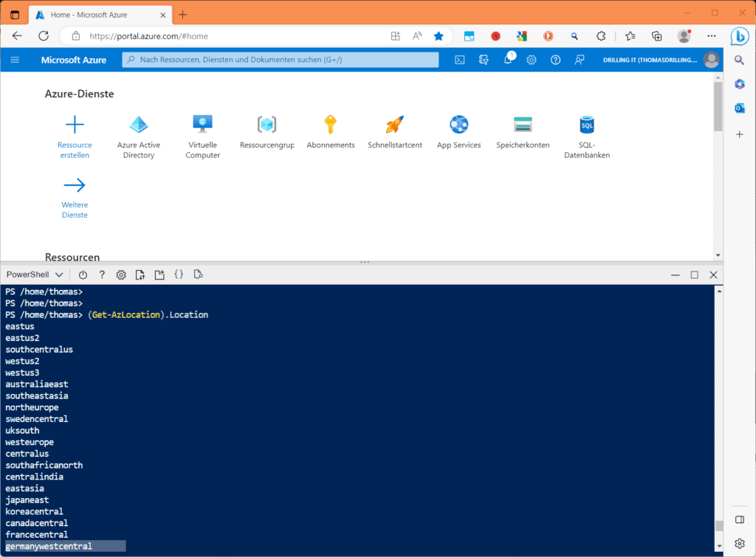The image size is (756, 557).
Task: View site information lock icon
Action: (76, 36)
